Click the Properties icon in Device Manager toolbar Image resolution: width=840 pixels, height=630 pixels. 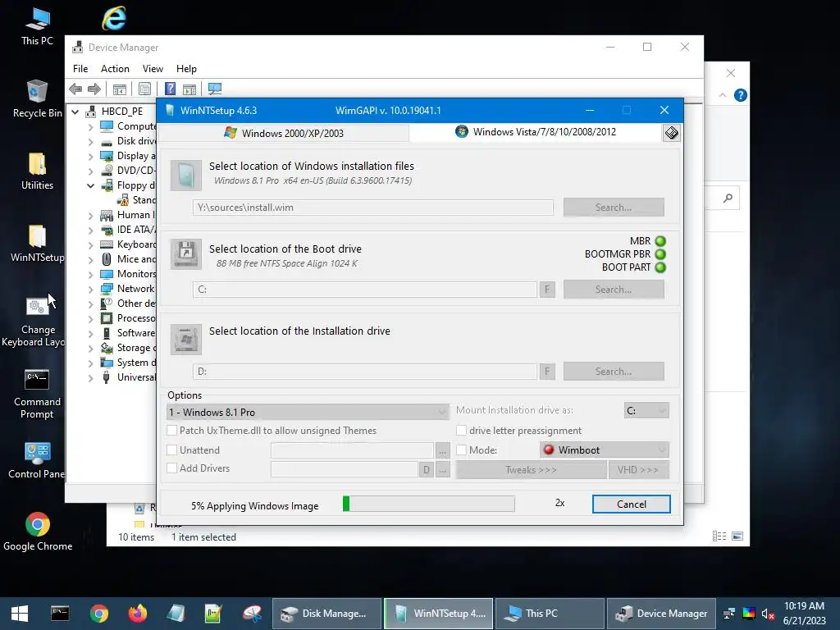(x=144, y=89)
